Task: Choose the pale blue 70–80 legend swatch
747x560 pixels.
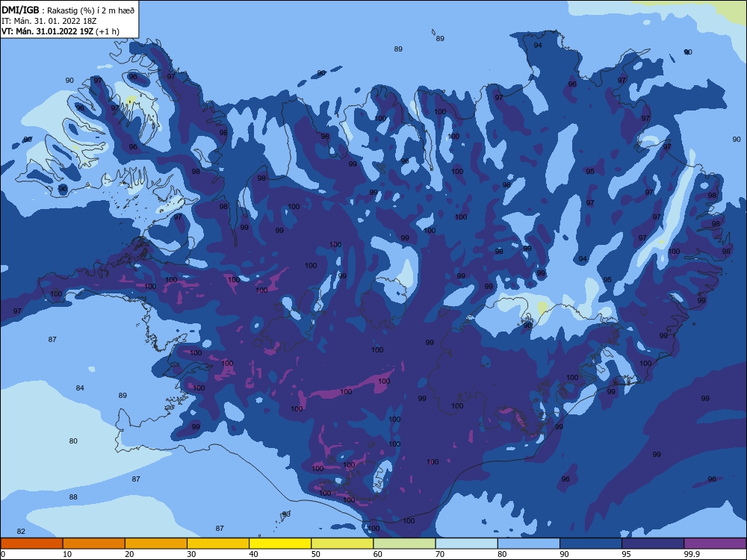Action: (466, 544)
